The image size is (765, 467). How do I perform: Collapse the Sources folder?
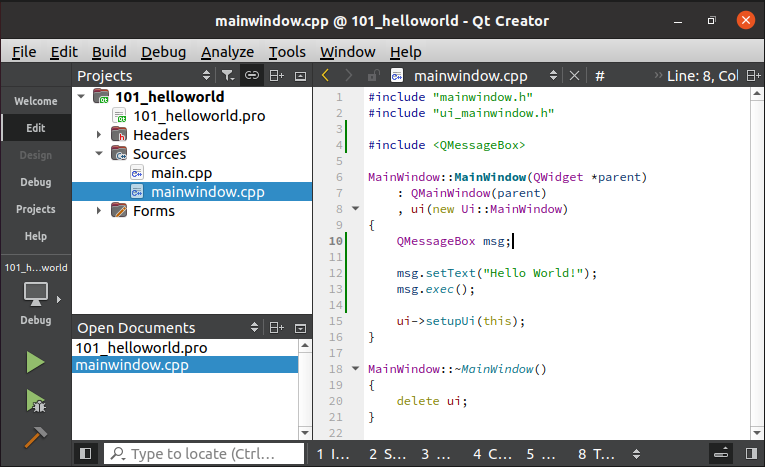coord(99,153)
